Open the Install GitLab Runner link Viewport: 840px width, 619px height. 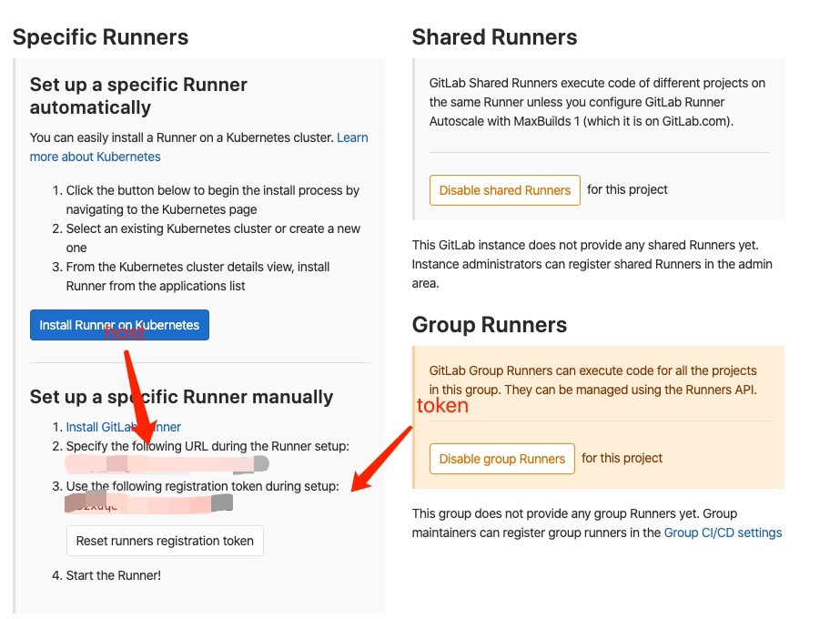point(123,427)
